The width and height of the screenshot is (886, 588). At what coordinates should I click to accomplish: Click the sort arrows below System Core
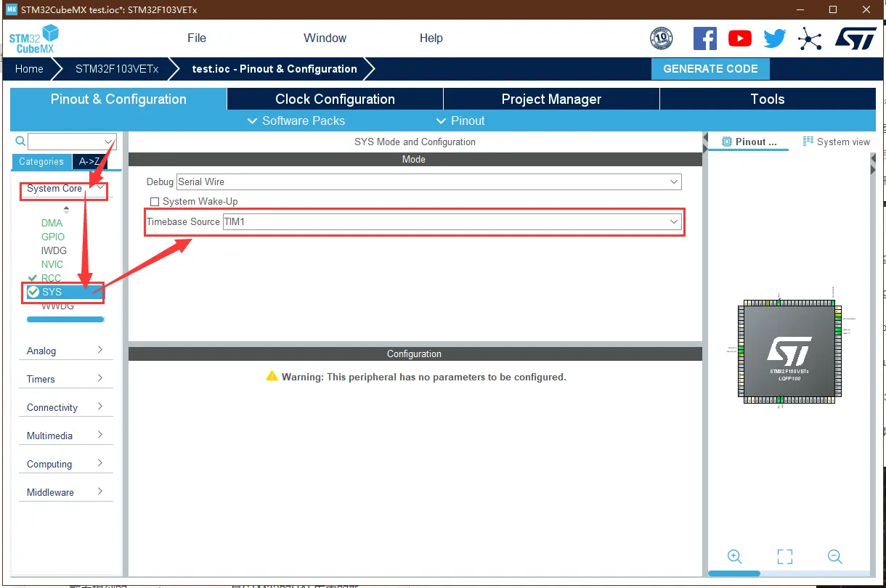coord(66,209)
